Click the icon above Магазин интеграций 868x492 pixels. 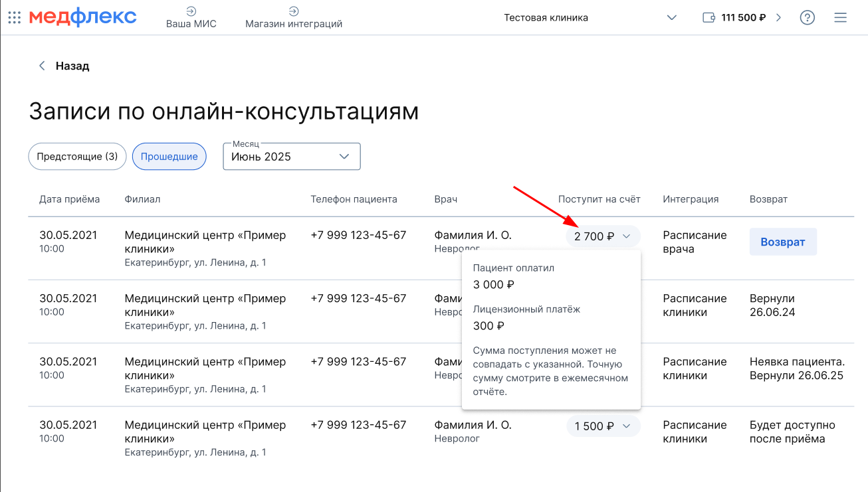pyautogui.click(x=294, y=11)
